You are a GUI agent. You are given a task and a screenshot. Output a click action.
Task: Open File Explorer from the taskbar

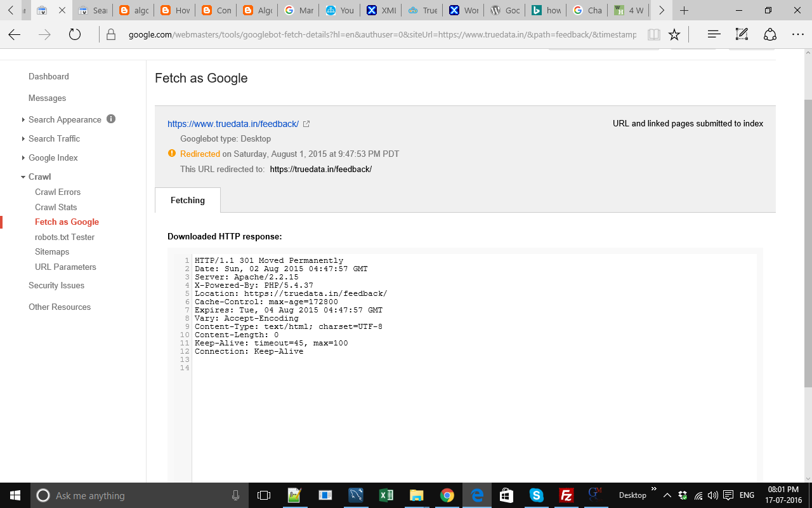(416, 495)
